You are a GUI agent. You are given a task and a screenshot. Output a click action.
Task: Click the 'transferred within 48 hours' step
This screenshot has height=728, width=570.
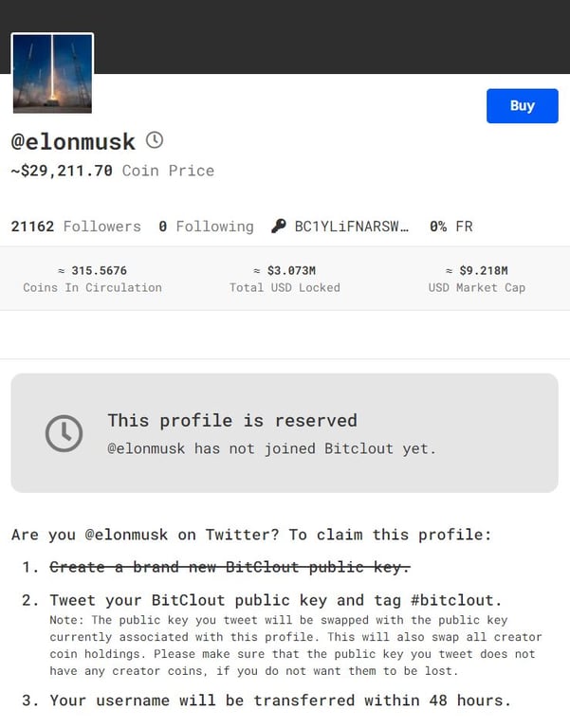[280, 701]
